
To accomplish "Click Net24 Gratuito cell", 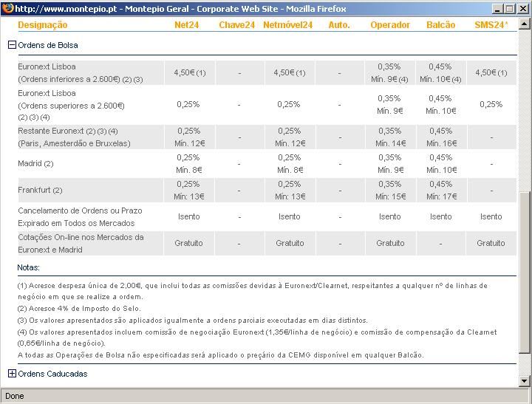I will pos(189,243).
